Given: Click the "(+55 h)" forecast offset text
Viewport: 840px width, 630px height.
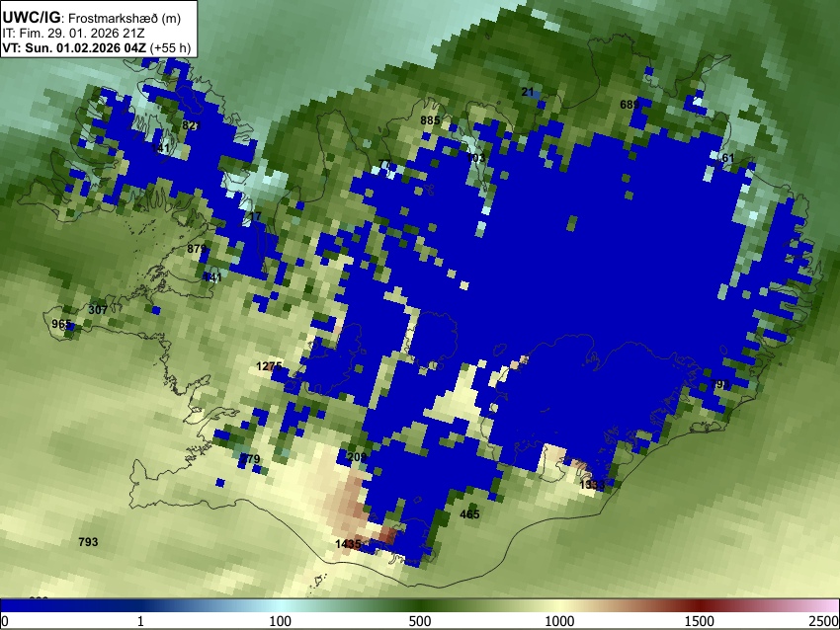Looking at the screenshot, I should coord(170,47).
